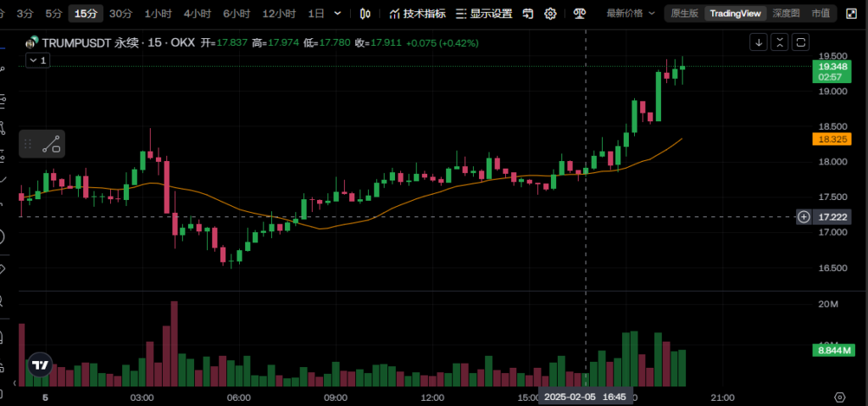The height and width of the screenshot is (406, 868).
Task: Open display settings (显示设置)
Action: 483,14
